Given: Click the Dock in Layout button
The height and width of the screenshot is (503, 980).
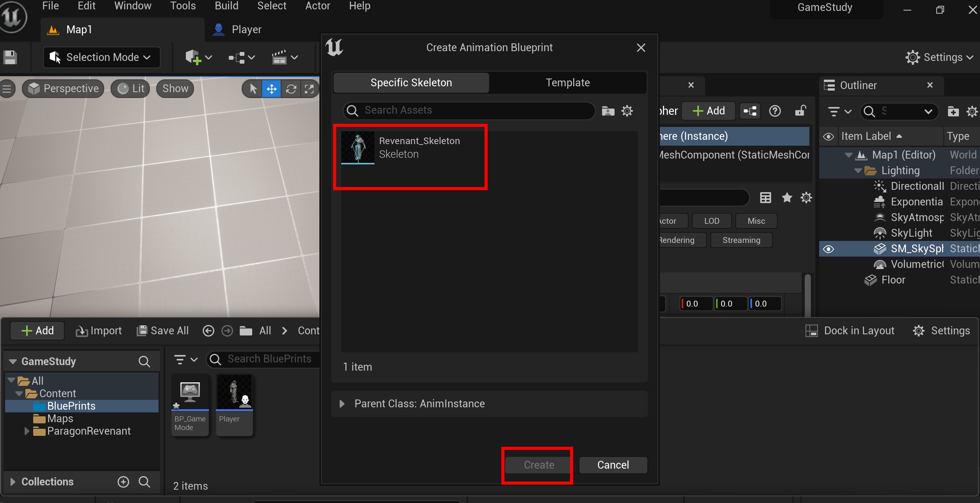Looking at the screenshot, I should (850, 331).
